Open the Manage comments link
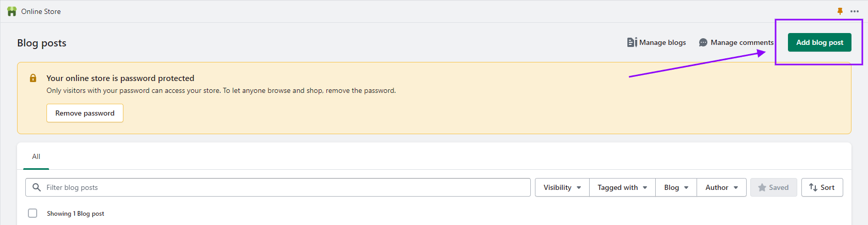Screen dimensions: 868x225 coord(736,42)
